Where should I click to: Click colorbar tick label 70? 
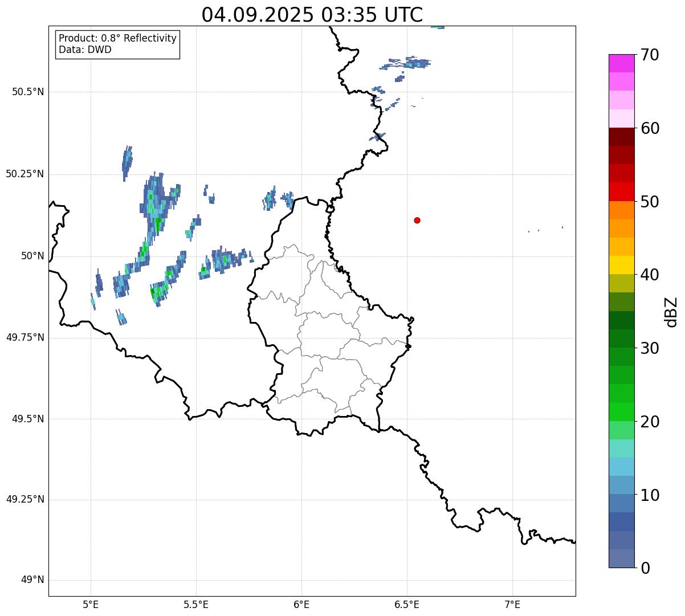coord(650,55)
